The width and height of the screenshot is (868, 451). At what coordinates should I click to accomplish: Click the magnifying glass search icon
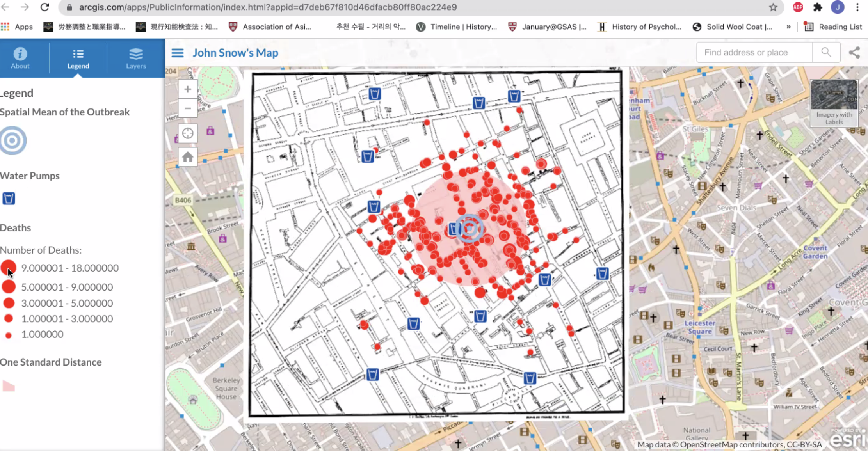(826, 52)
